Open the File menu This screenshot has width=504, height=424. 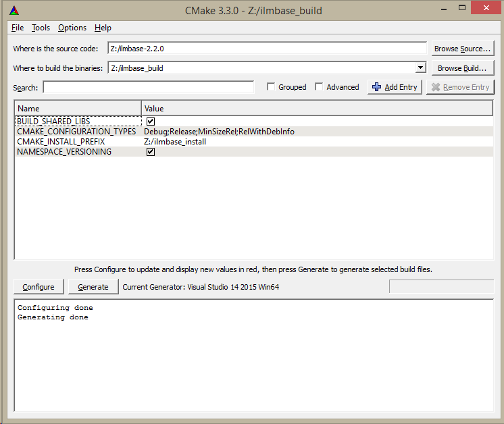tap(18, 28)
